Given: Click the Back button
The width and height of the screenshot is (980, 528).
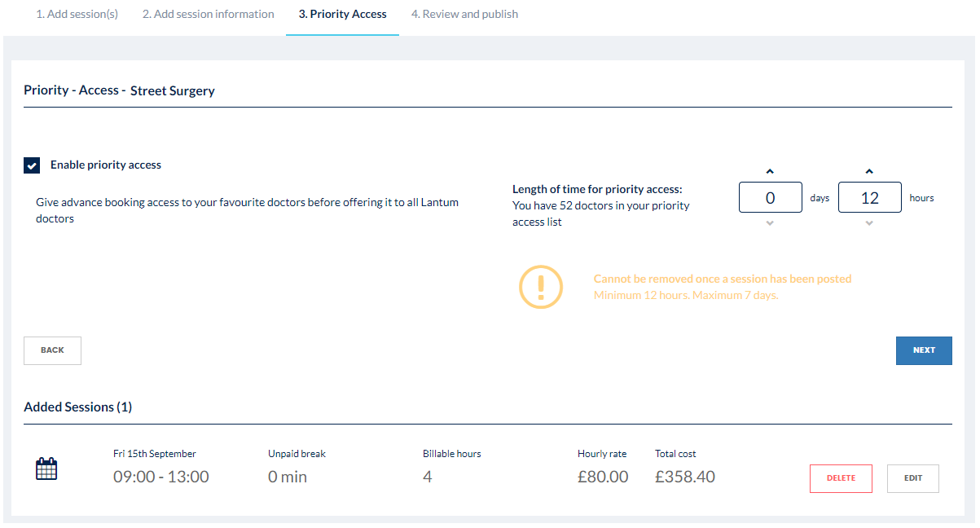Looking at the screenshot, I should click(52, 350).
